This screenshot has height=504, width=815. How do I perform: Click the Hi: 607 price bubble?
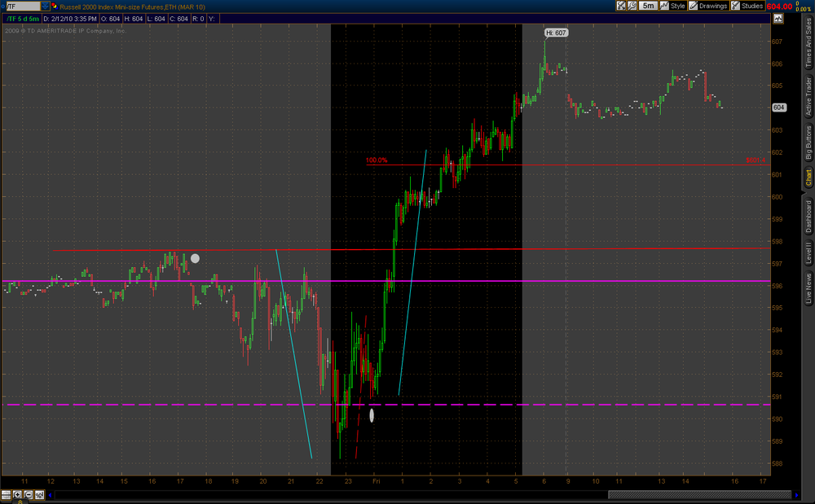click(x=556, y=33)
